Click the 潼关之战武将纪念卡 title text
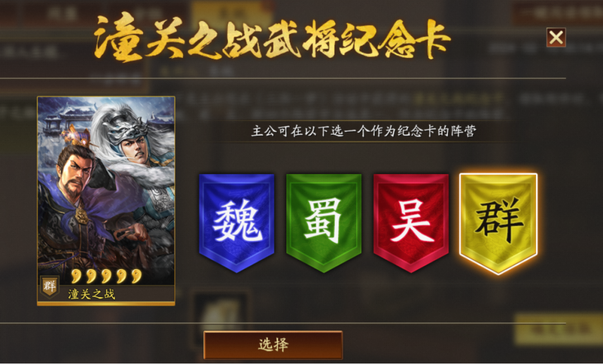 tap(271, 37)
